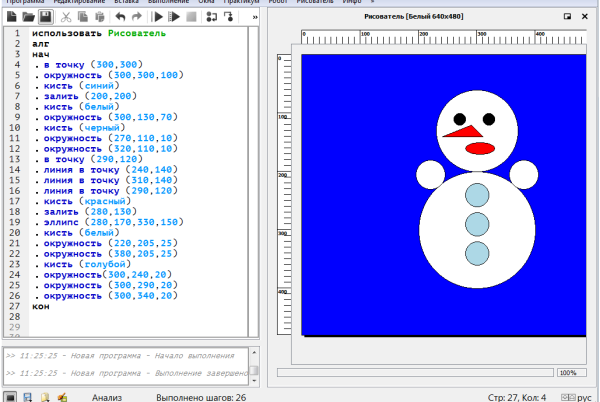The image size is (600, 402).
Task: Click the horizontal scrollbar under the drawing canvas
Action: (420, 372)
